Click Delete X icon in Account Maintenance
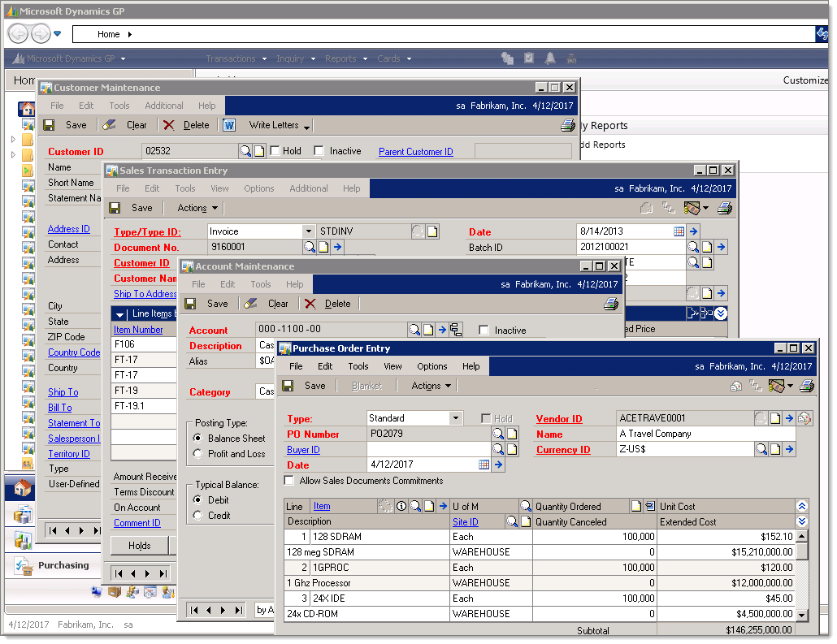Image resolution: width=837 pixels, height=644 pixels. click(x=310, y=304)
